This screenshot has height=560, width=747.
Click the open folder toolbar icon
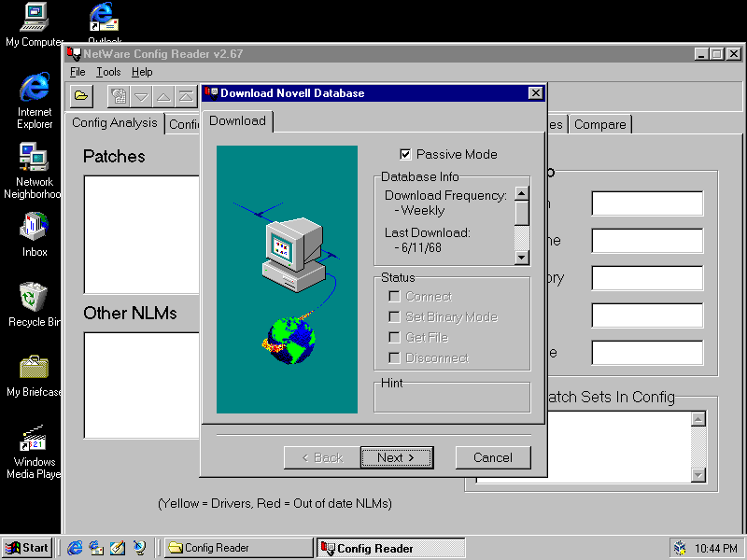click(x=81, y=96)
